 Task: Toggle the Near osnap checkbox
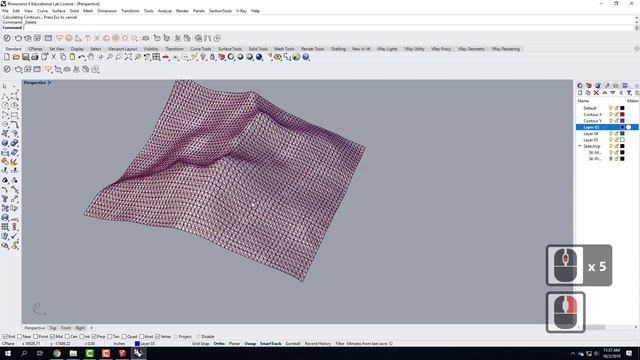[20, 337]
